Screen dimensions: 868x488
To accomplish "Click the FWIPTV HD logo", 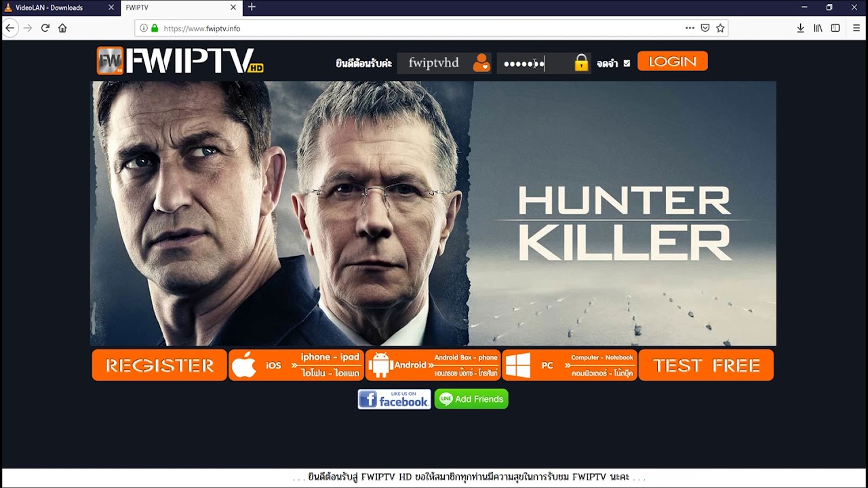I will [x=180, y=60].
